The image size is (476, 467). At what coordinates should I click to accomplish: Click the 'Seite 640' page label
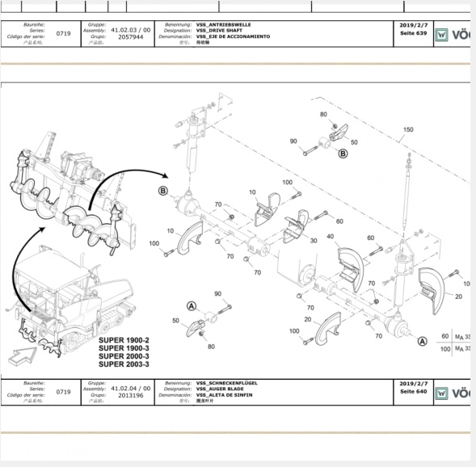point(414,391)
